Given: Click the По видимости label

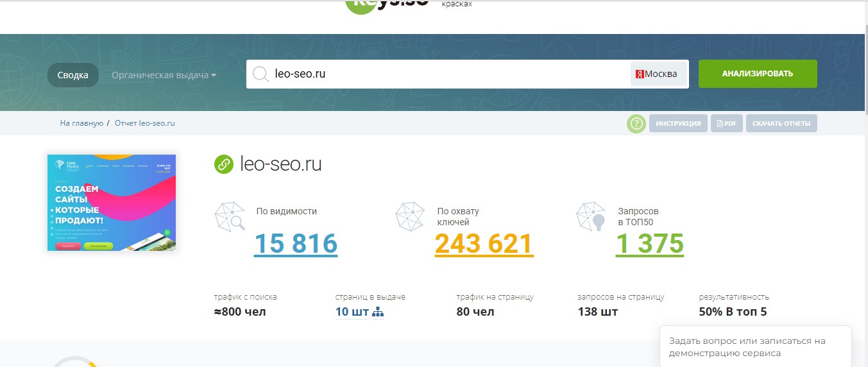Looking at the screenshot, I should tap(287, 211).
